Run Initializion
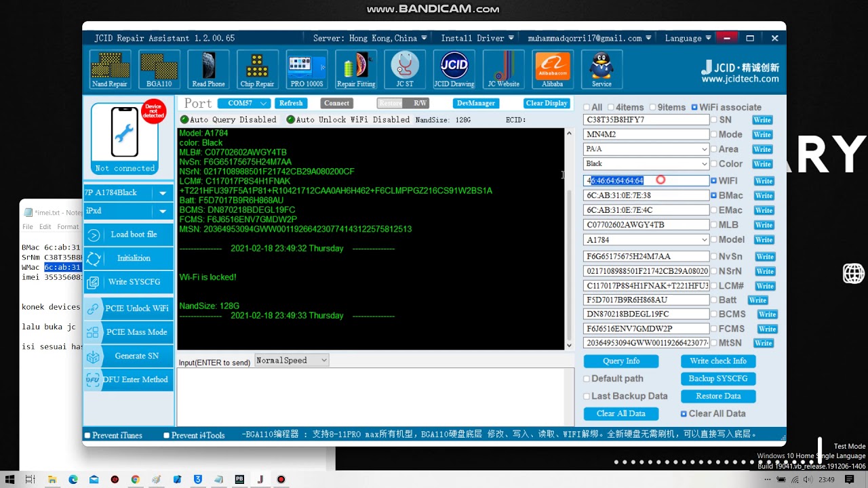Image resolution: width=868 pixels, height=488 pixels. [129, 258]
